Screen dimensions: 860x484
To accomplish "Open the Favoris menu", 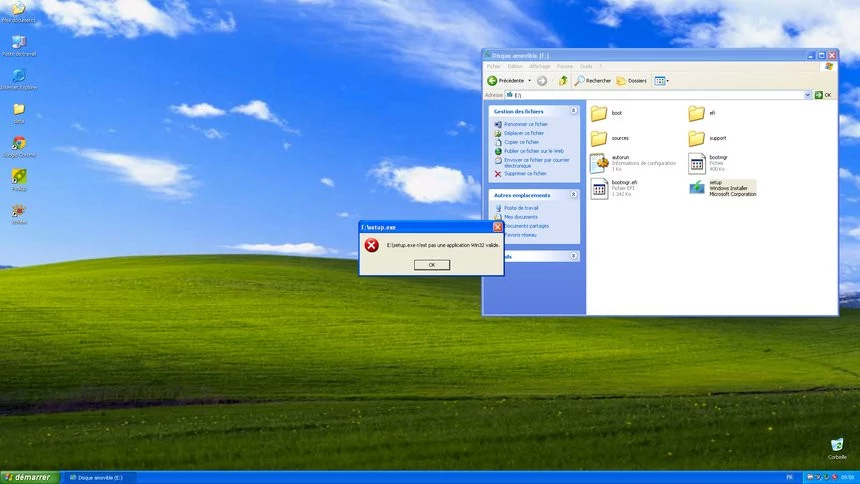I will pyautogui.click(x=565, y=66).
